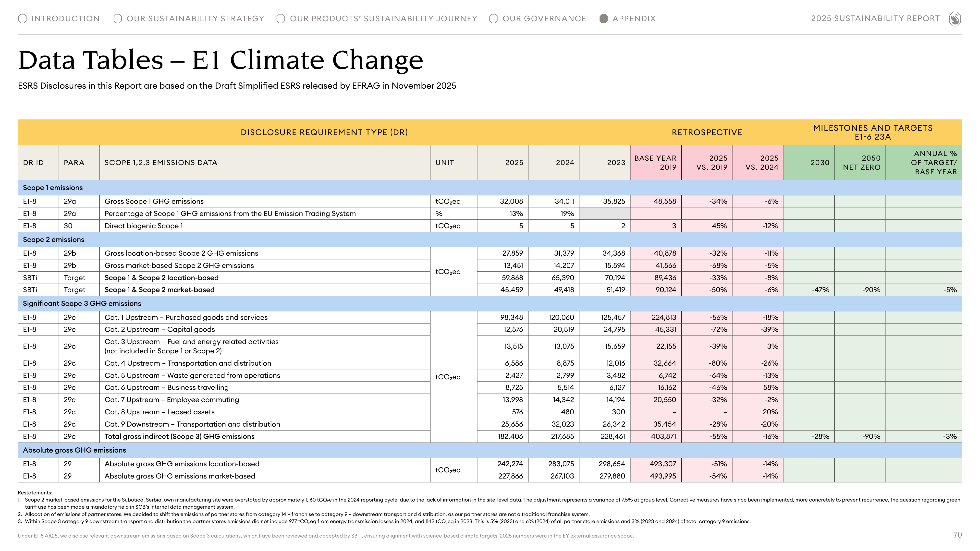Click Gross Scope 1 GHG emissions label
The width and height of the screenshot is (980, 551).
pyautogui.click(x=154, y=202)
